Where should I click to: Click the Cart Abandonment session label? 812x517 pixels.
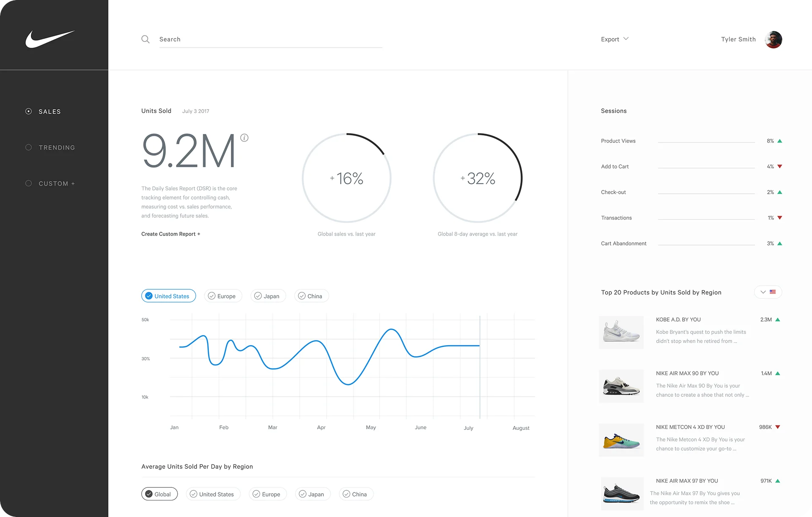[x=623, y=244]
